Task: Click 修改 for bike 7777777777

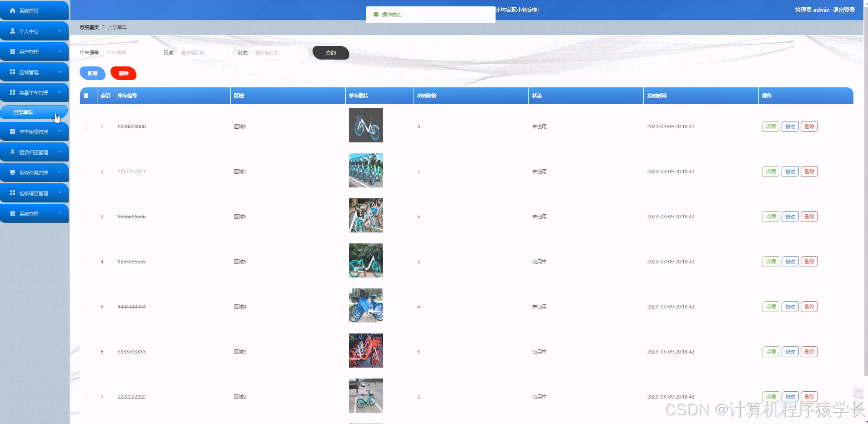Action: [x=790, y=172]
